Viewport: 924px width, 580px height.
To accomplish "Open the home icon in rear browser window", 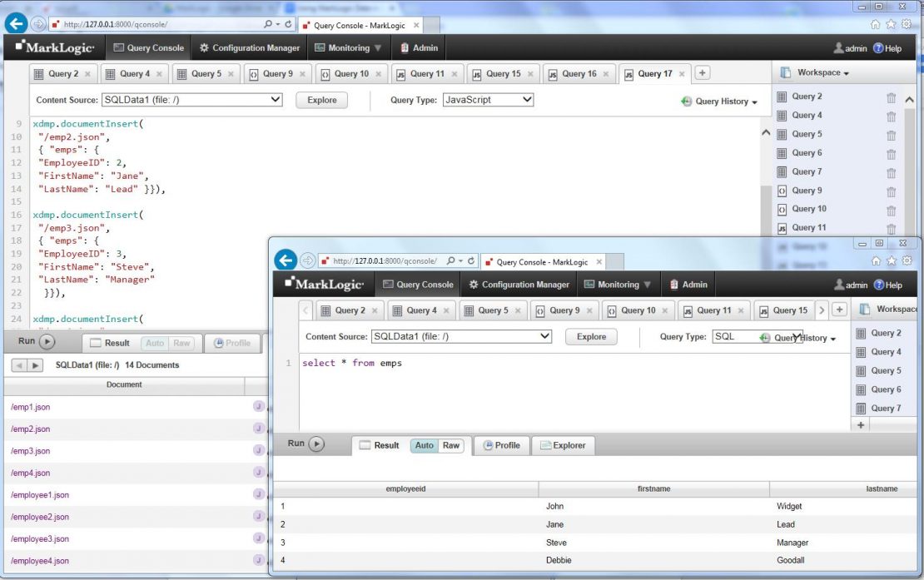I will point(875,24).
